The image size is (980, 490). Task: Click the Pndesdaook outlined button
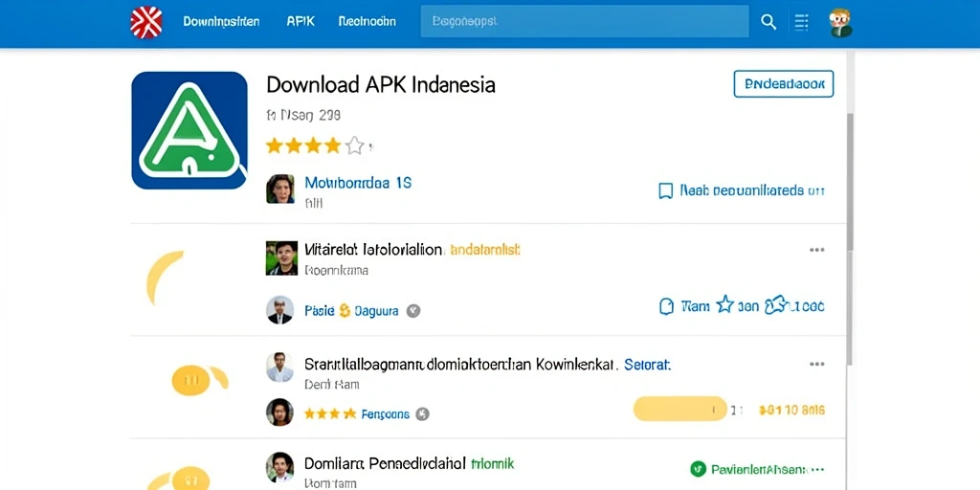tap(783, 84)
